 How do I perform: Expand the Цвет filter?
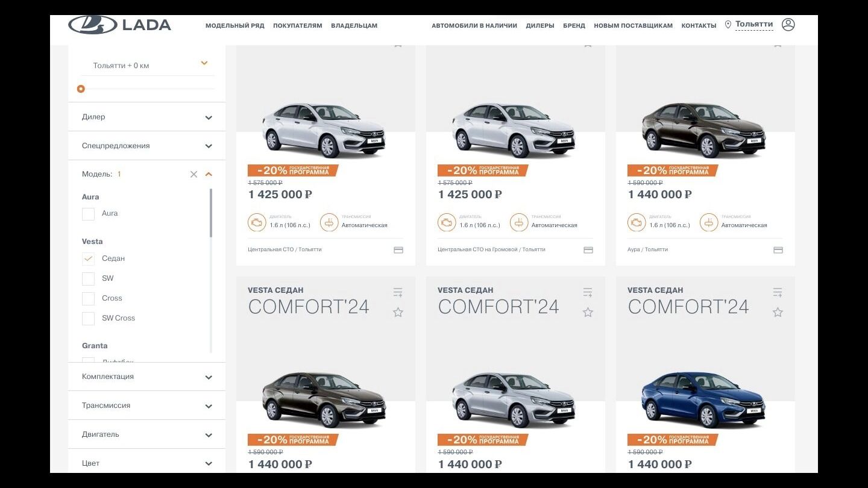tap(146, 462)
